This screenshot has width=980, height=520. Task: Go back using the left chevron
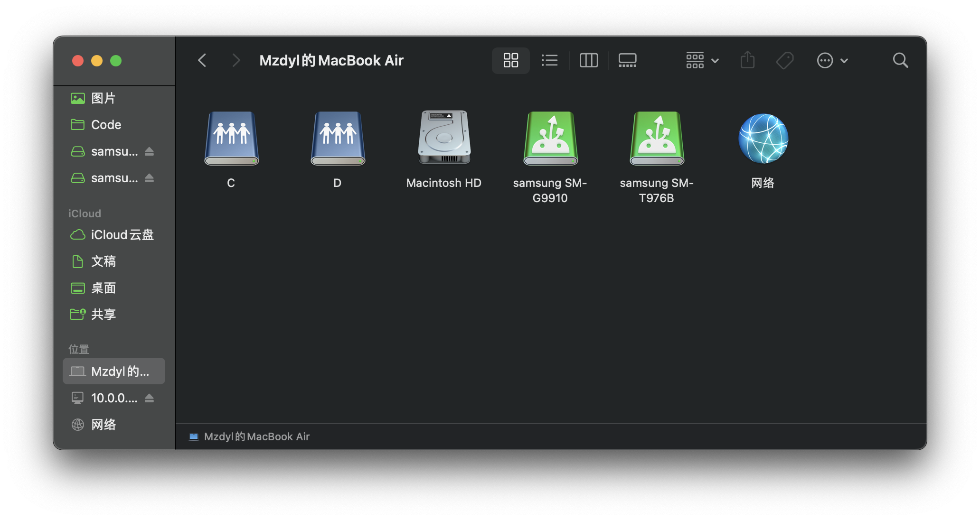[202, 60]
